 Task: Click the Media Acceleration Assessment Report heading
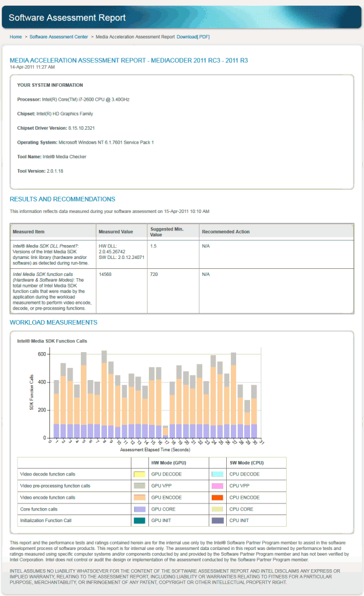(129, 61)
